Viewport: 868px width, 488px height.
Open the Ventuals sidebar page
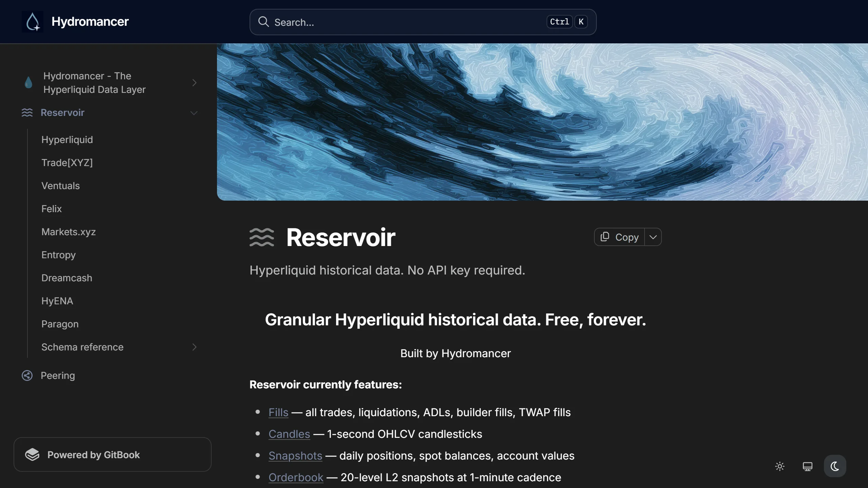point(61,186)
